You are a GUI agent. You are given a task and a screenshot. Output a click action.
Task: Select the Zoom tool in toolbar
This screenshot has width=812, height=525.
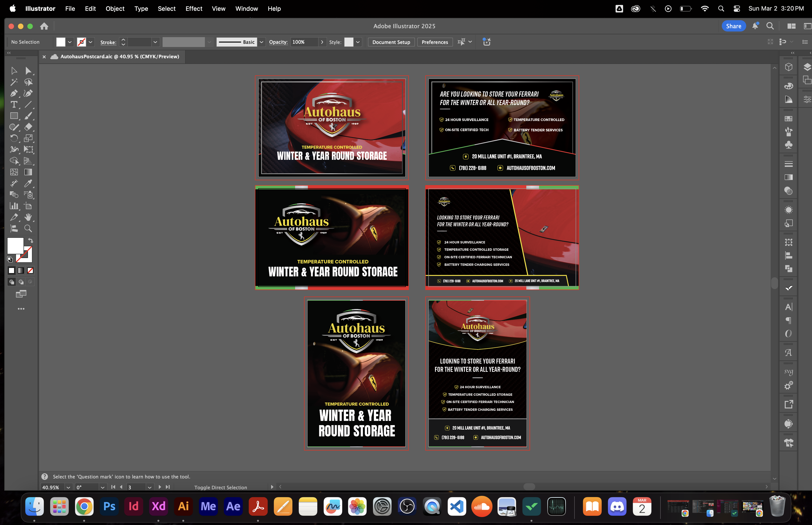28,228
